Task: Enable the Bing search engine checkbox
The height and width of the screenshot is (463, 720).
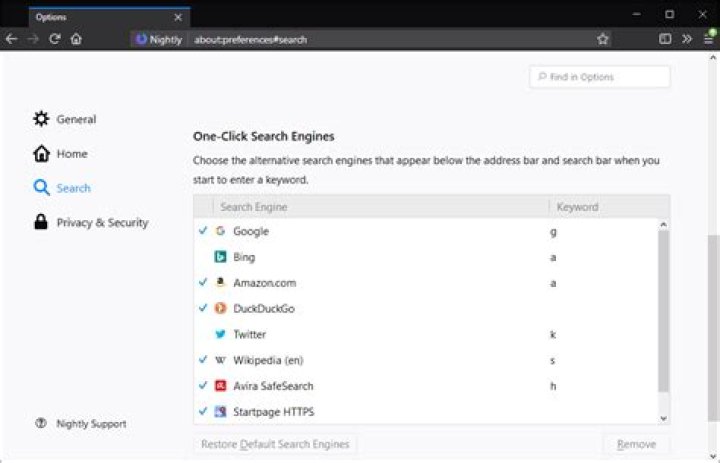Action: [x=203, y=257]
